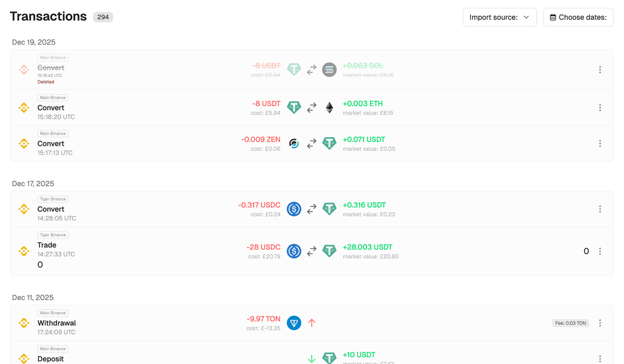The height and width of the screenshot is (364, 624).
Task: Open the Choose dates picker
Action: (x=578, y=17)
